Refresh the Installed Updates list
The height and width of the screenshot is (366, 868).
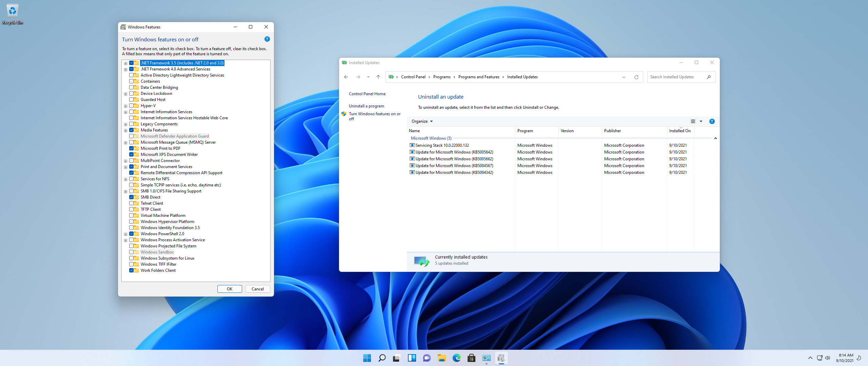(636, 77)
